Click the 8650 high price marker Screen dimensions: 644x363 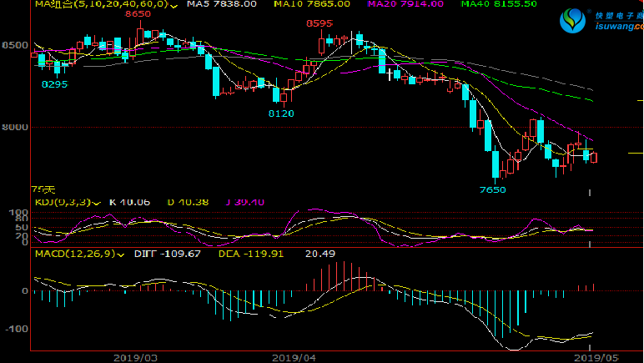[x=138, y=14]
